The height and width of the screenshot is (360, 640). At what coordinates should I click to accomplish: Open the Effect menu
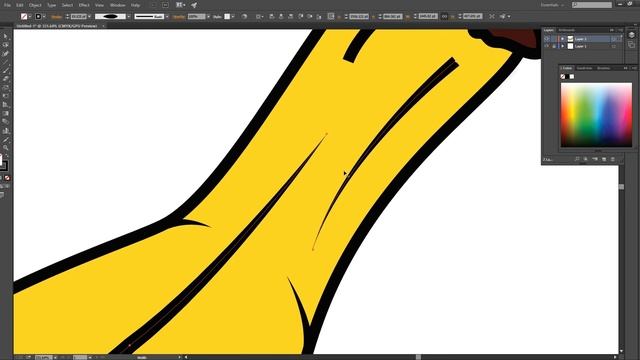click(84, 5)
